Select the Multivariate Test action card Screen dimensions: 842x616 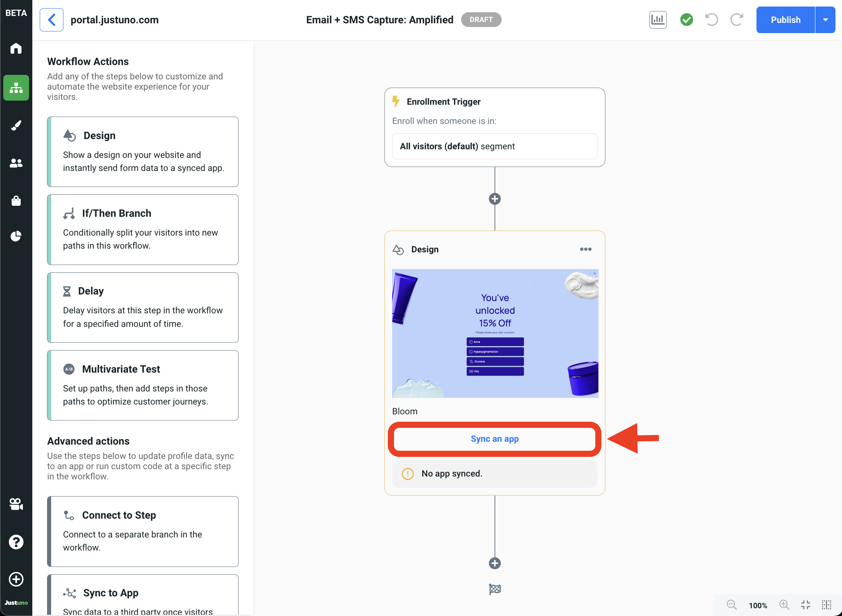click(143, 385)
